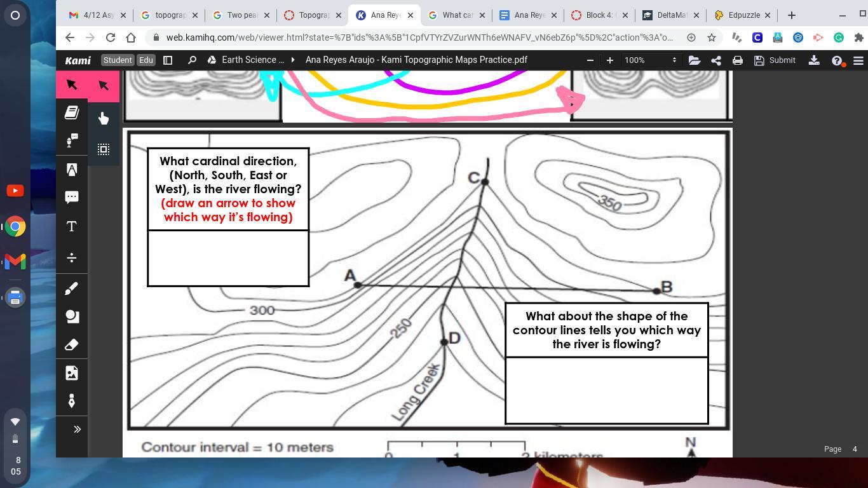
Task: Open the document search
Action: 192,60
